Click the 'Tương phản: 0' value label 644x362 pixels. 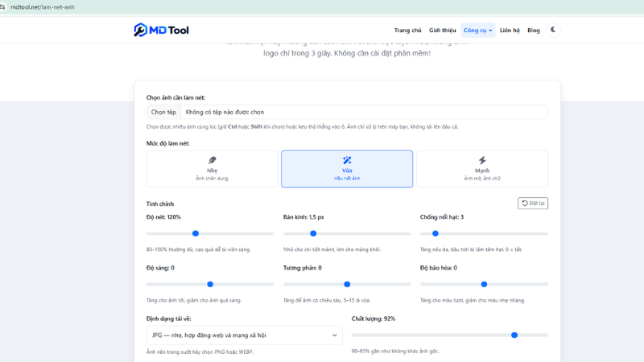click(303, 268)
